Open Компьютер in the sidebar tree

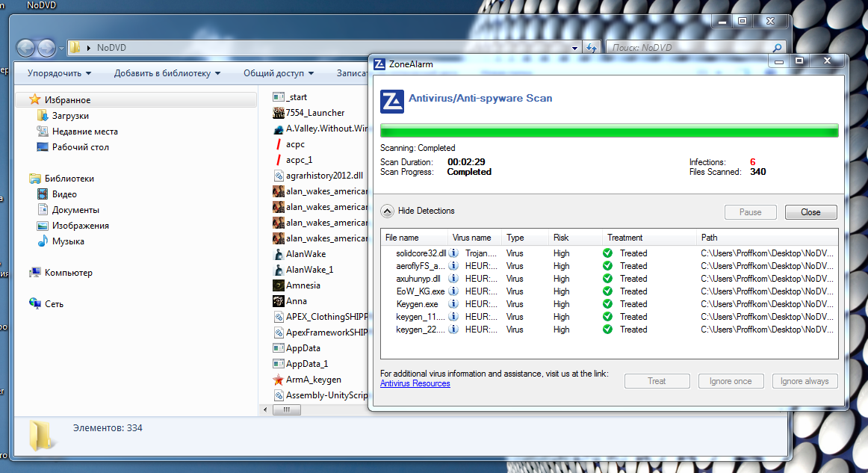[68, 273]
